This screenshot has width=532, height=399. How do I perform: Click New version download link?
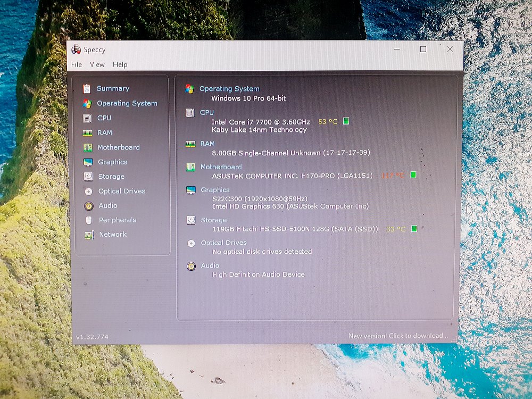(398, 336)
